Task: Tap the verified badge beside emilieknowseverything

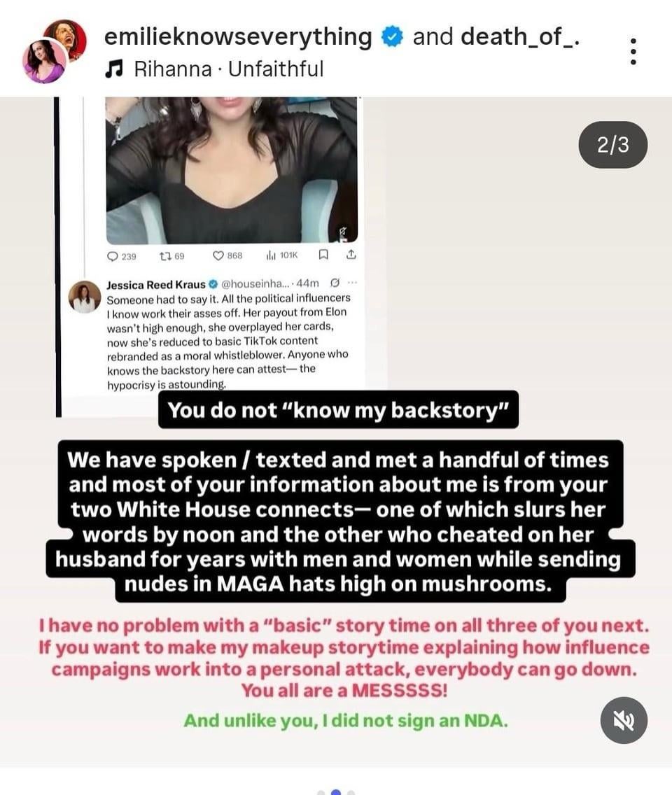Action: tap(391, 37)
